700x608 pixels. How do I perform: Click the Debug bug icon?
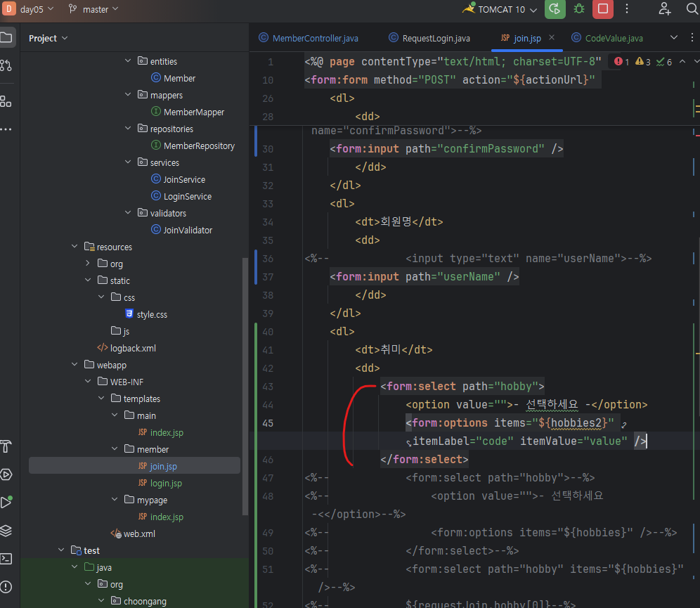[x=579, y=9]
